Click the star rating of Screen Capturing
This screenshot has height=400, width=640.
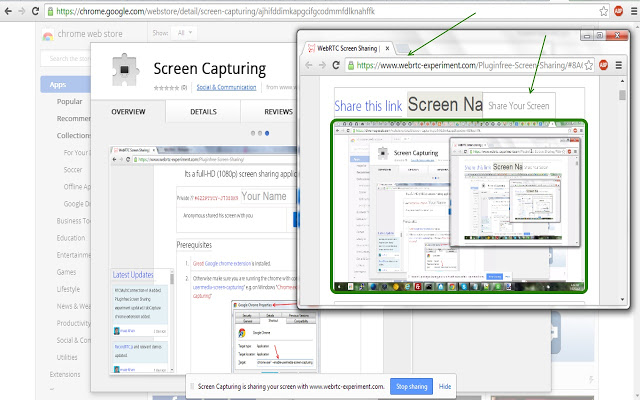click(166, 88)
